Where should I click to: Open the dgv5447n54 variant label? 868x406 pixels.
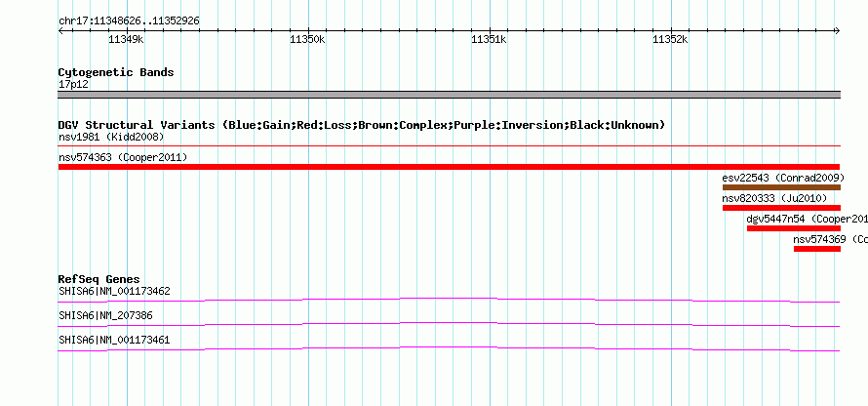tap(808, 219)
